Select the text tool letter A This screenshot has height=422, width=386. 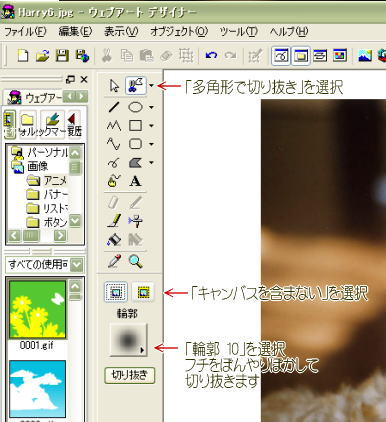coord(135,182)
